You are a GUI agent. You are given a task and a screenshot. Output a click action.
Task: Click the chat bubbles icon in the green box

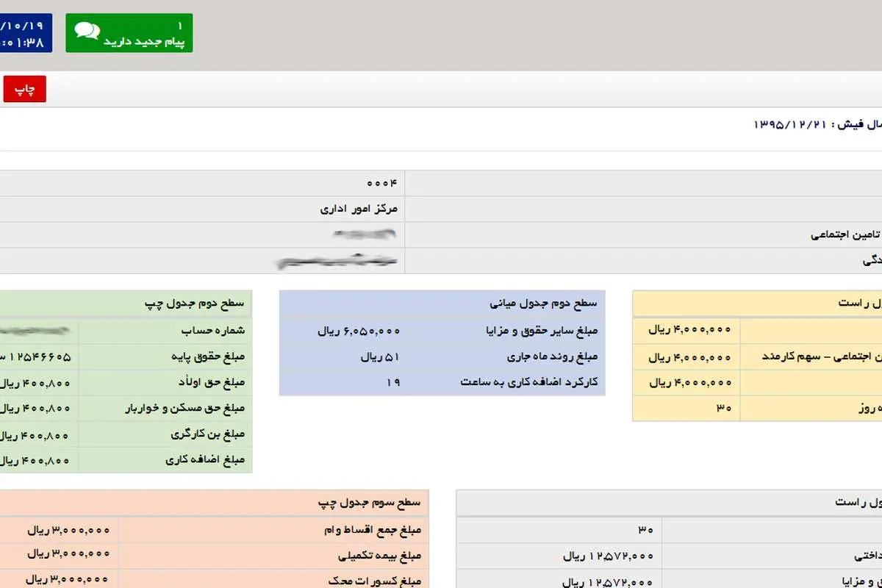click(87, 32)
